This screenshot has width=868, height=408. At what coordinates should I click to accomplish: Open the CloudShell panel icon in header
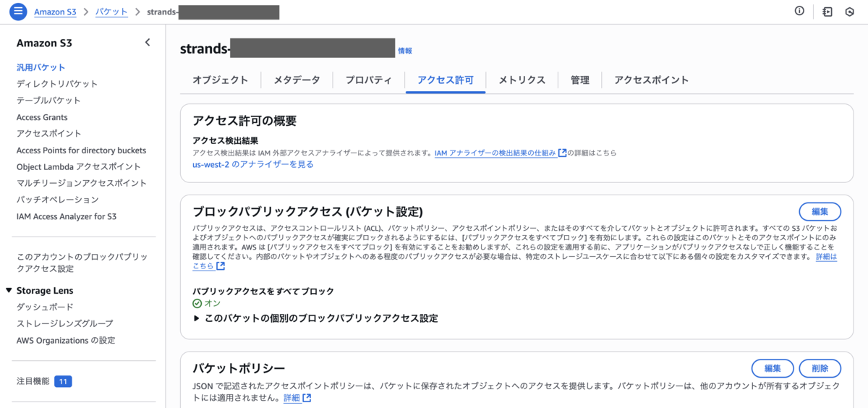click(827, 12)
